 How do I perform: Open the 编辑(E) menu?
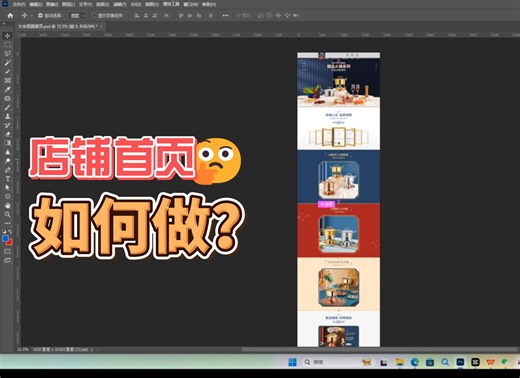[36, 5]
